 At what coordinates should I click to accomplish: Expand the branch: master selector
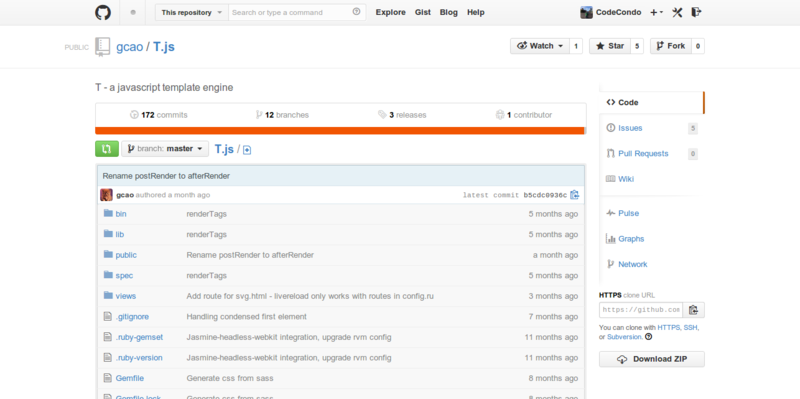click(165, 149)
